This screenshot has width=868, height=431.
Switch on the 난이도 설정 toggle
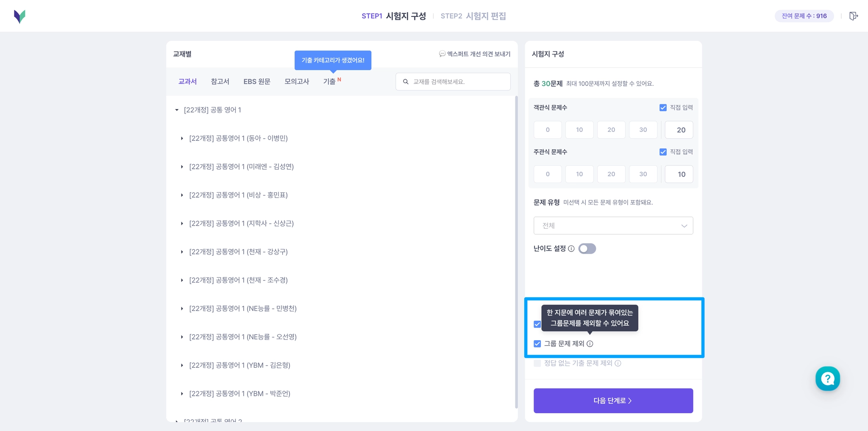587,249
